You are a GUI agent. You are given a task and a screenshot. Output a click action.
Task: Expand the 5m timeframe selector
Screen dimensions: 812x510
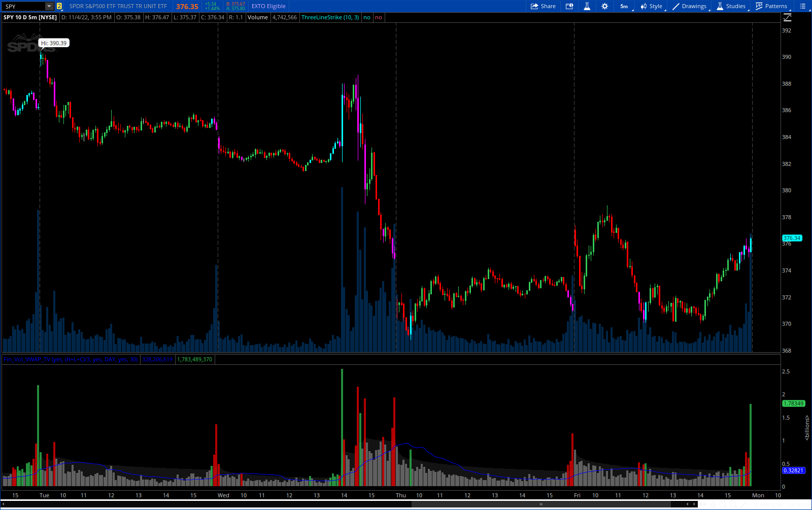pyautogui.click(x=624, y=6)
